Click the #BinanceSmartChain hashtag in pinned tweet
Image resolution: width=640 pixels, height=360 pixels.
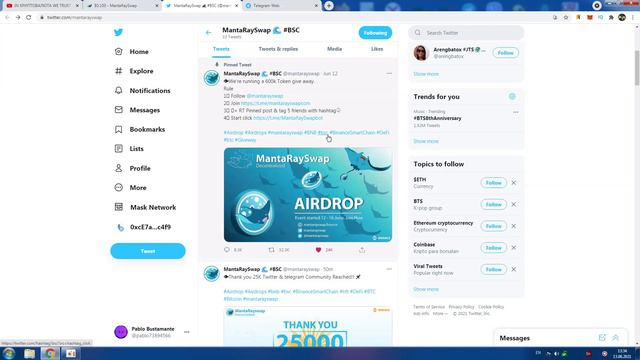352,133
